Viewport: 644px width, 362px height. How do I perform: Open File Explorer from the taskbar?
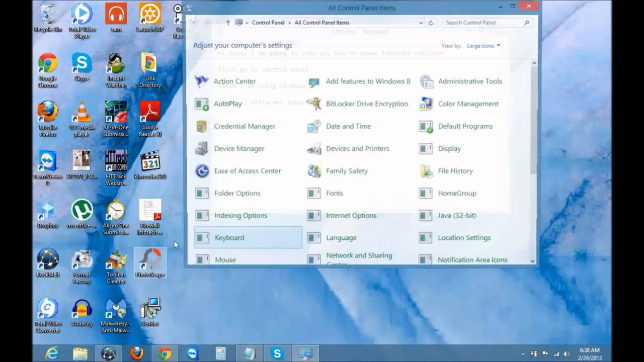click(x=80, y=354)
